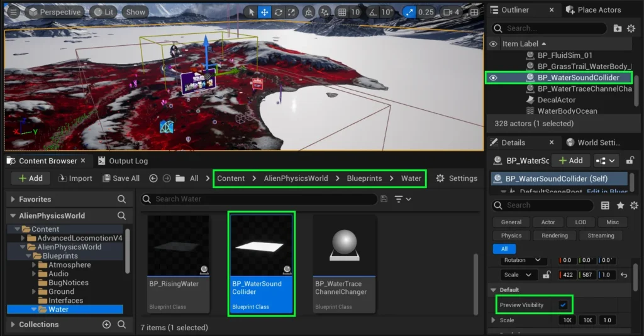Expand the Favorites section
This screenshot has width=644, height=336.
click(x=13, y=199)
